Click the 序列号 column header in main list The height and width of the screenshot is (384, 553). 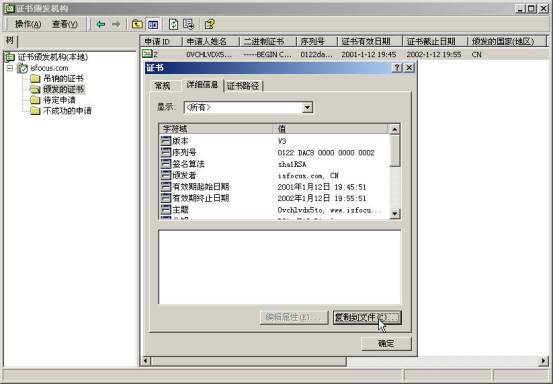[x=317, y=41]
